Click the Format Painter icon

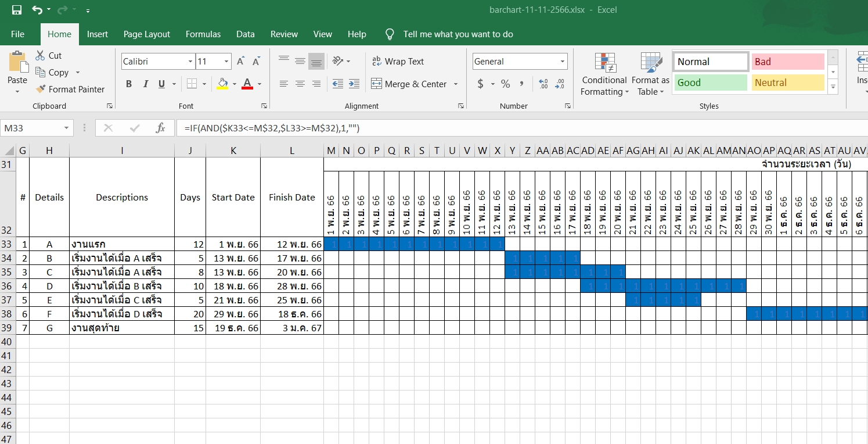(x=39, y=89)
